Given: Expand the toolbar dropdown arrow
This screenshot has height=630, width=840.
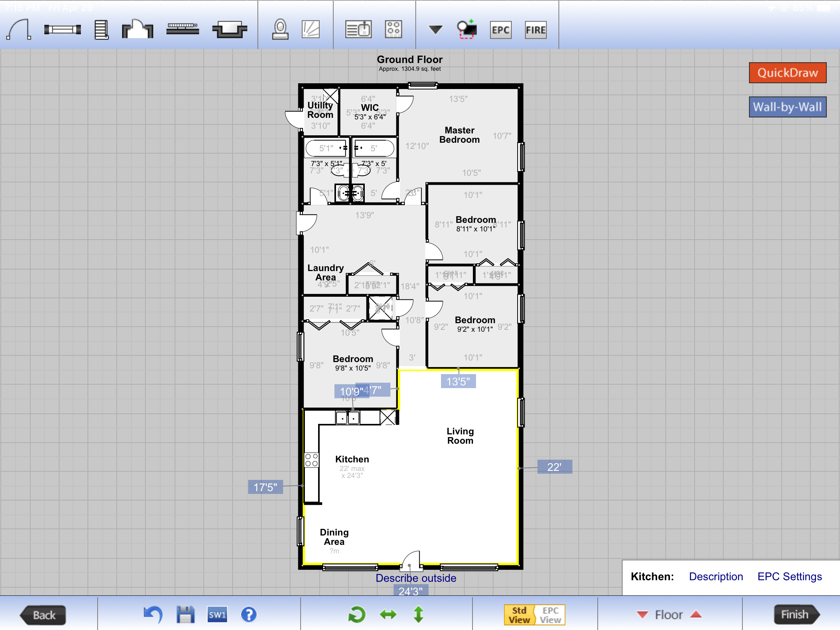Looking at the screenshot, I should pos(435,30).
